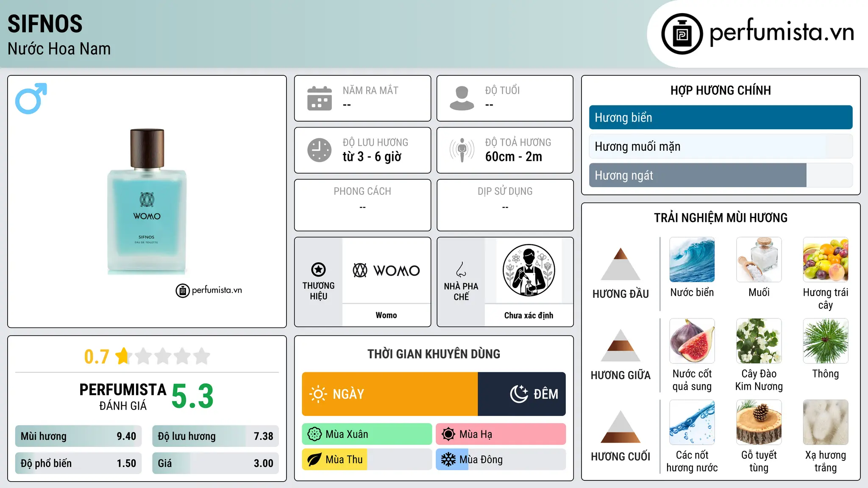The width and height of the screenshot is (868, 488).
Task: Click the small perfumista.vn watermark logo under bottle
Action: (209, 290)
